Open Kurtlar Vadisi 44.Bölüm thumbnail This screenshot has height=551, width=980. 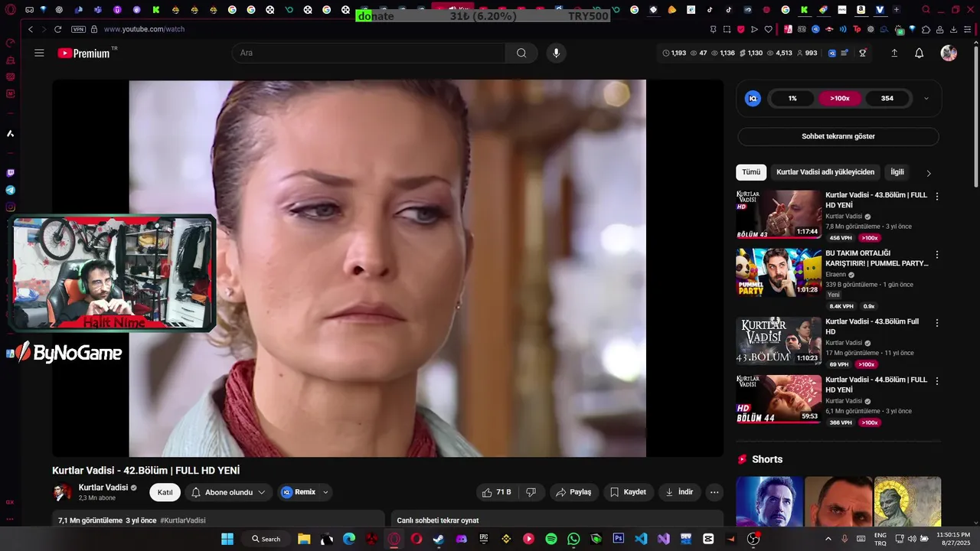(779, 399)
